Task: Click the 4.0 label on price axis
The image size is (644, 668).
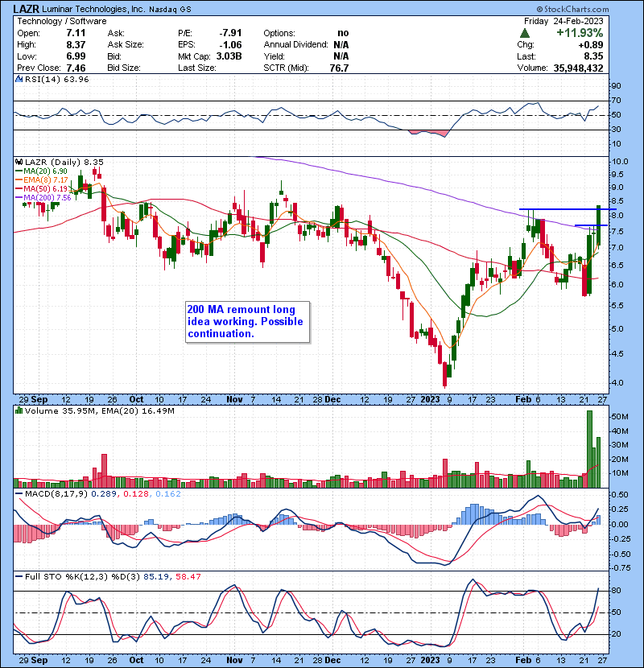Action: (618, 382)
